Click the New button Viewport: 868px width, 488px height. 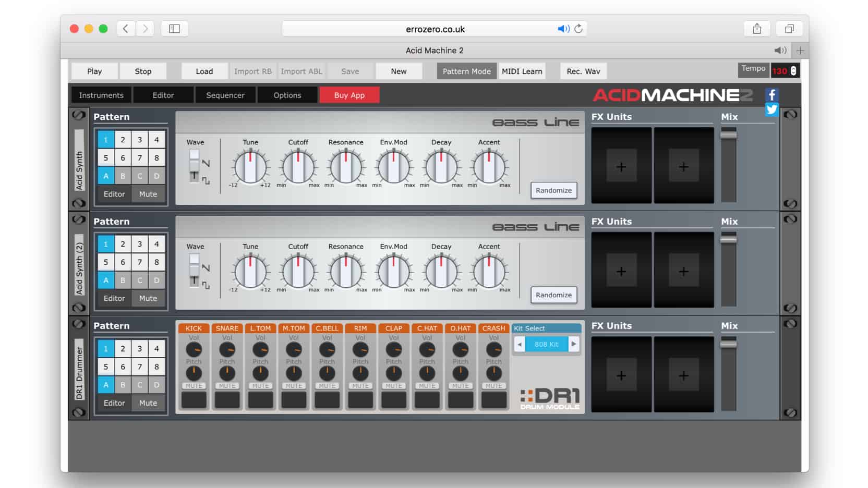[399, 71]
